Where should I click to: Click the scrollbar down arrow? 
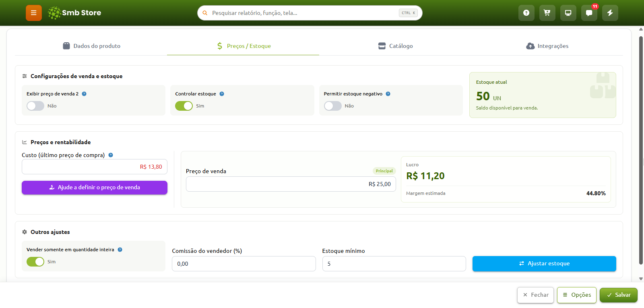641,279
